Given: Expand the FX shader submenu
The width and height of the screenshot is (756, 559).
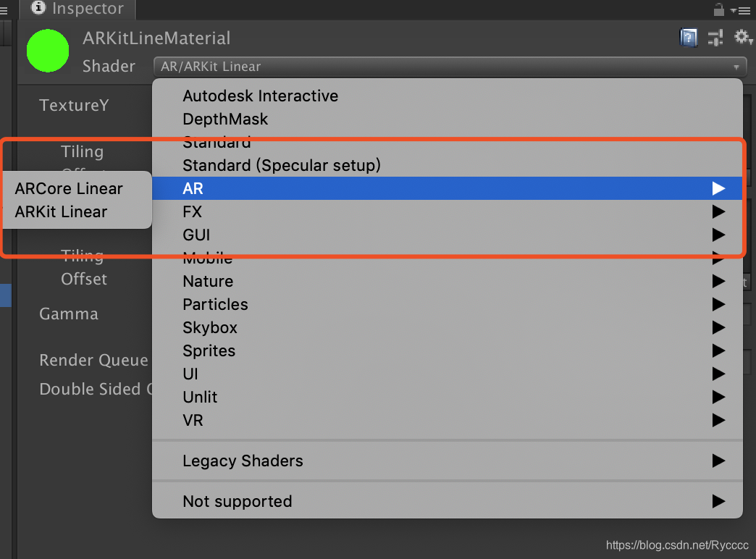Looking at the screenshot, I should pyautogui.click(x=447, y=211).
